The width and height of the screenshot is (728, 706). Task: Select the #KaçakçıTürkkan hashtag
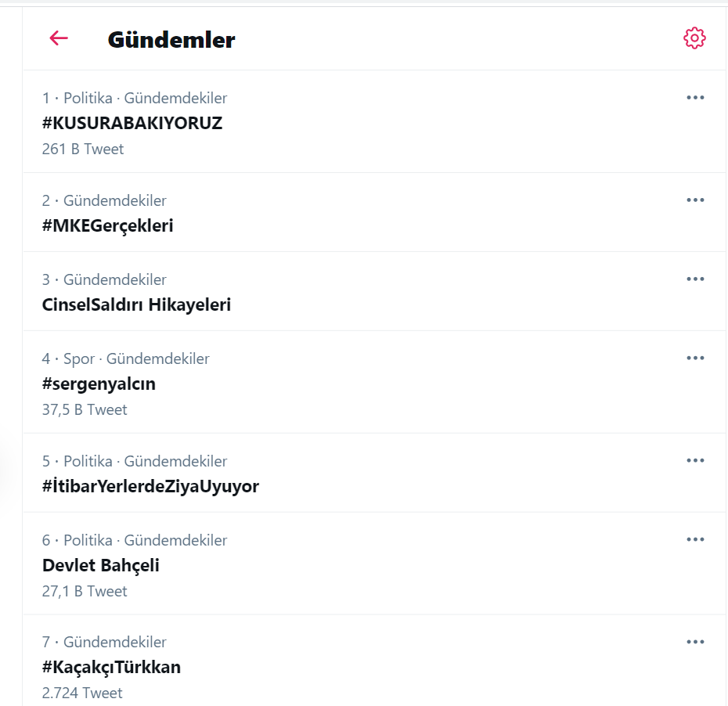[111, 668]
